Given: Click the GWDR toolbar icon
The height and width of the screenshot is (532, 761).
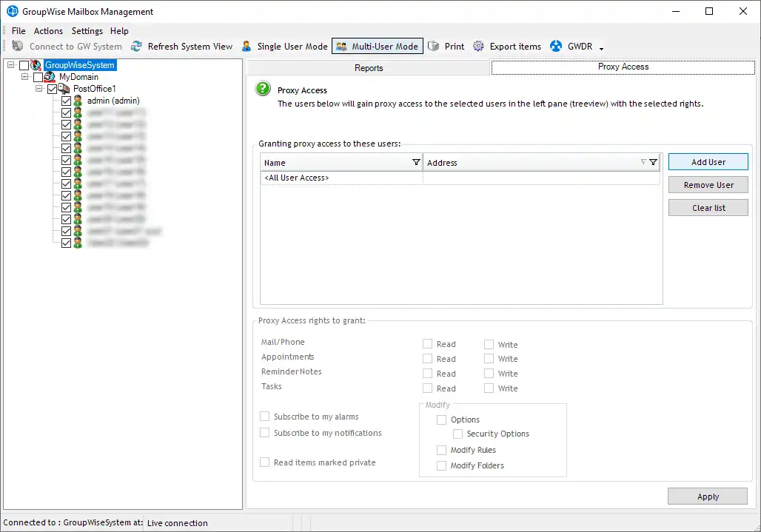Looking at the screenshot, I should [556, 47].
